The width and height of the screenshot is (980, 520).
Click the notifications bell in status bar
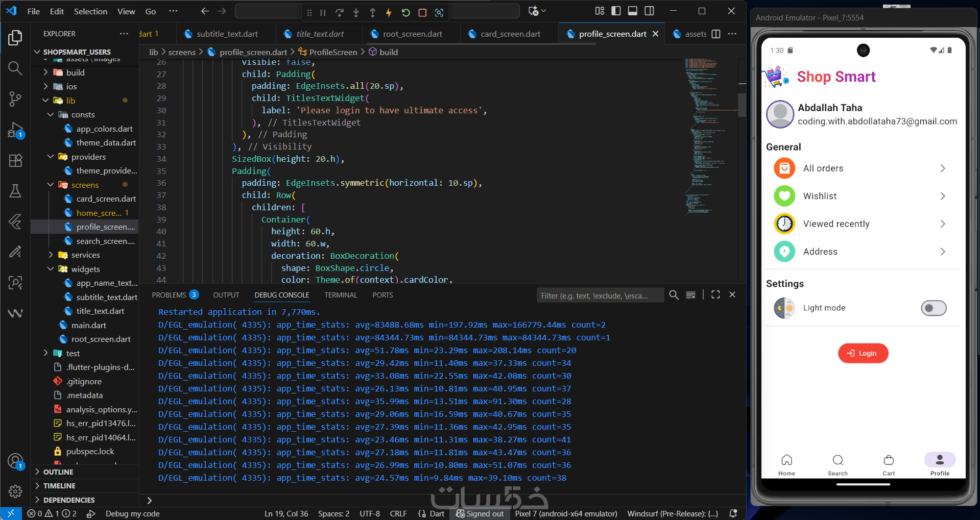point(733,513)
